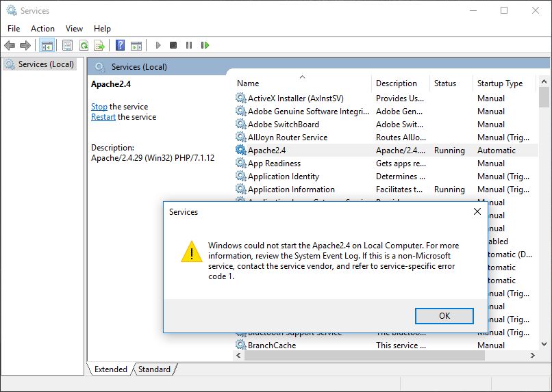Viewport: 552px width, 392px height.
Task: Click gear icon of ActiveX Installer row
Action: (241, 98)
